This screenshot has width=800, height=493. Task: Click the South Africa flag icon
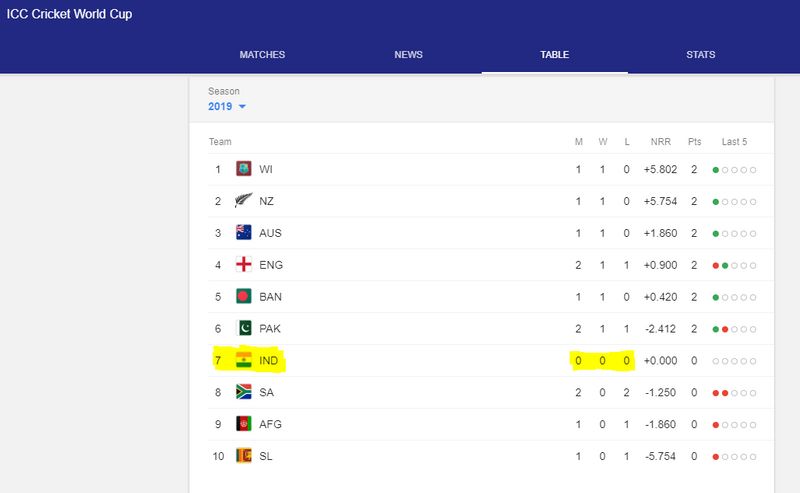point(243,392)
